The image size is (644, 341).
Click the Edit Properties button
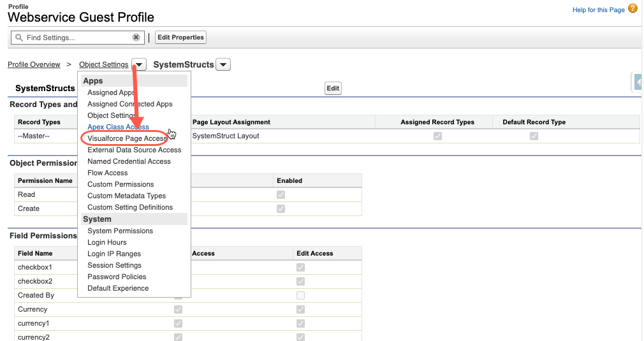click(180, 38)
